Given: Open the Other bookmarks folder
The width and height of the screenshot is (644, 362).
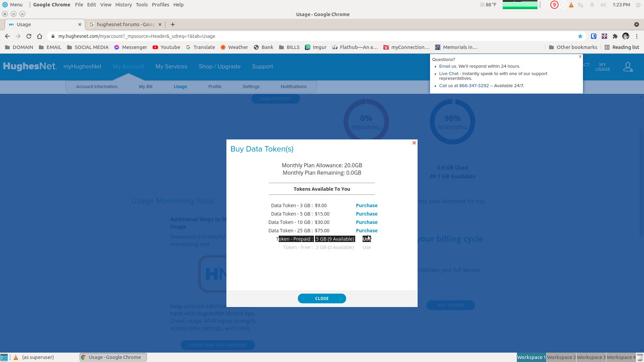Looking at the screenshot, I should [573, 47].
